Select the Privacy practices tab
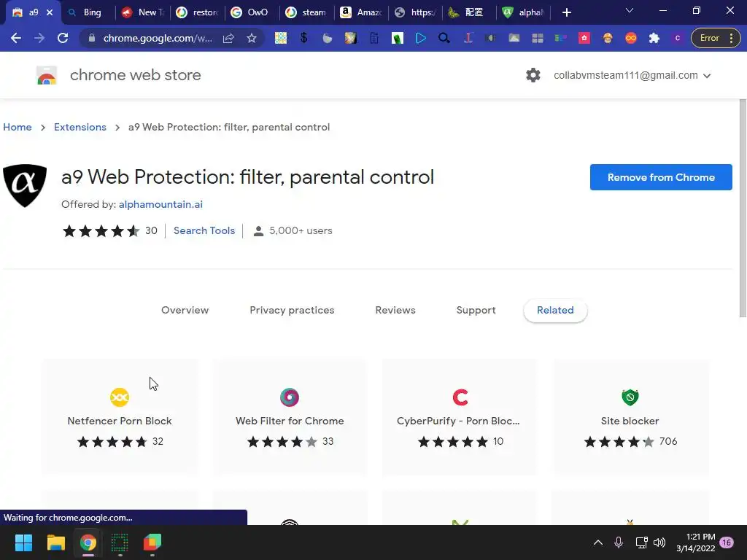747x560 pixels. pos(292,310)
